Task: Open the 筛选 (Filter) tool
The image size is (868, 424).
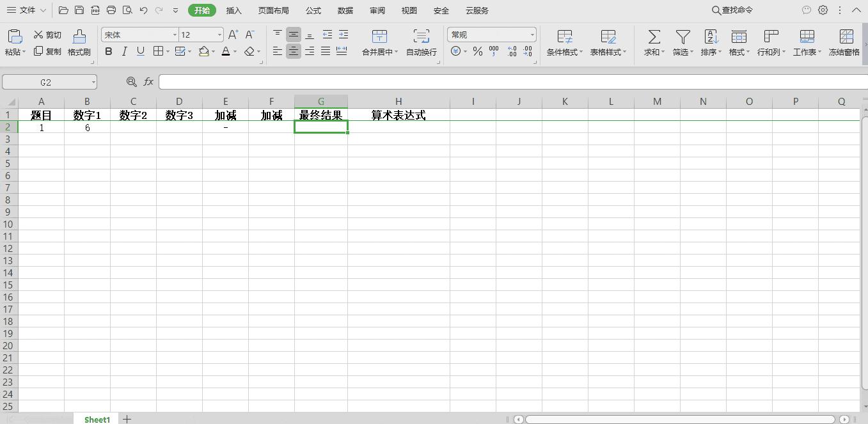Action: pyautogui.click(x=682, y=42)
